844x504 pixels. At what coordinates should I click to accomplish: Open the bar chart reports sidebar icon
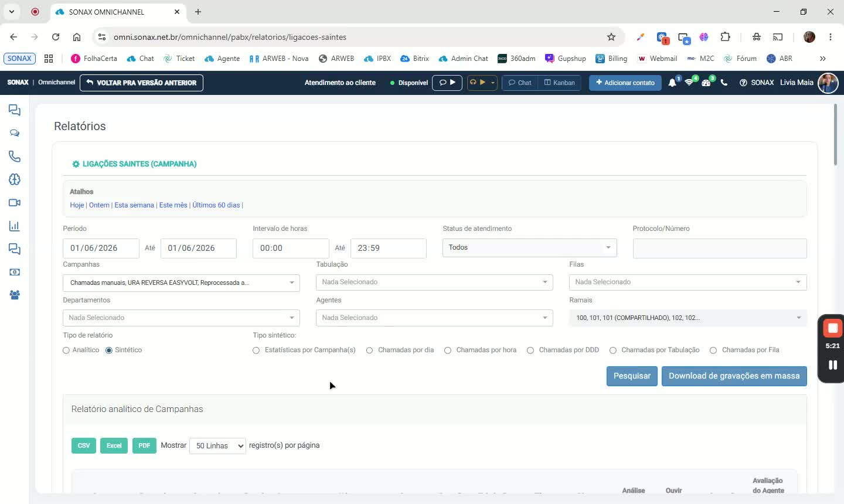[x=15, y=226]
